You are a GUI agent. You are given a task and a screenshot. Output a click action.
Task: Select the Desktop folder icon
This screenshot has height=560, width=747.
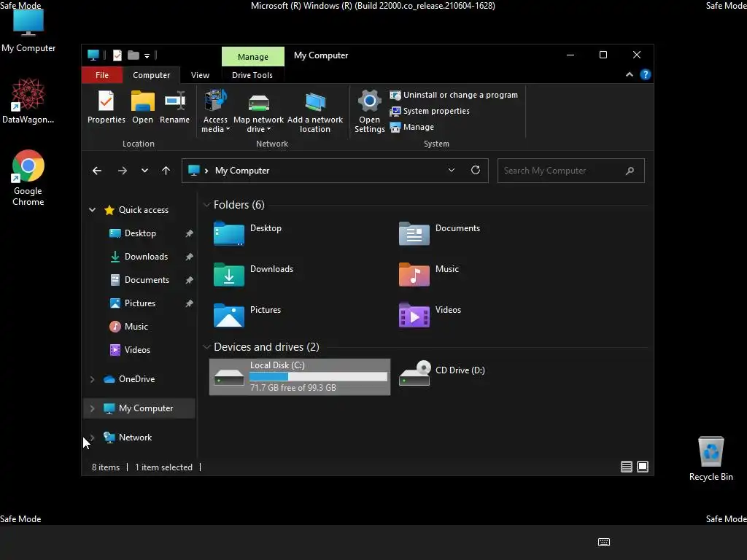(x=228, y=234)
